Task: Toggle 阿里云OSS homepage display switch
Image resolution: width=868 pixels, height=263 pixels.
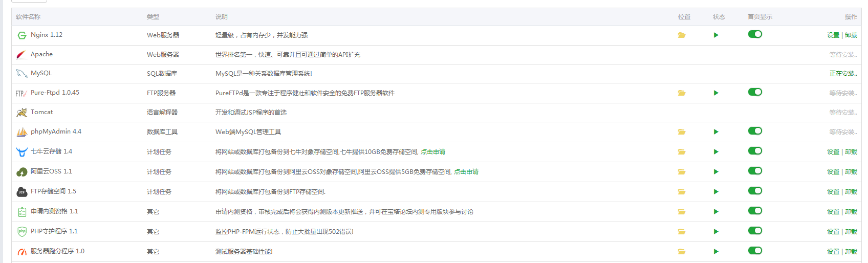Action: click(x=755, y=171)
